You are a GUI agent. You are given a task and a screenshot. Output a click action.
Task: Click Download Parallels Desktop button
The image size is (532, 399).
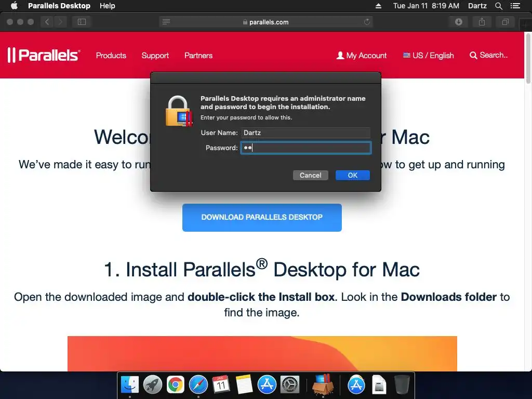(x=262, y=218)
